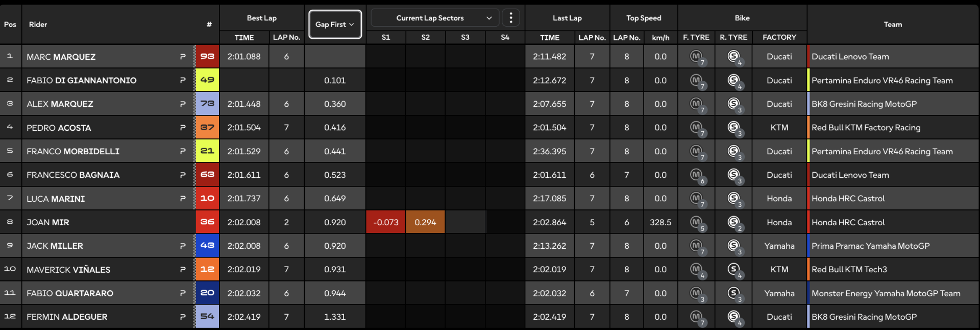Click Fabio Quartararo's rear tyre icon
The image size is (980, 330).
[x=734, y=294]
